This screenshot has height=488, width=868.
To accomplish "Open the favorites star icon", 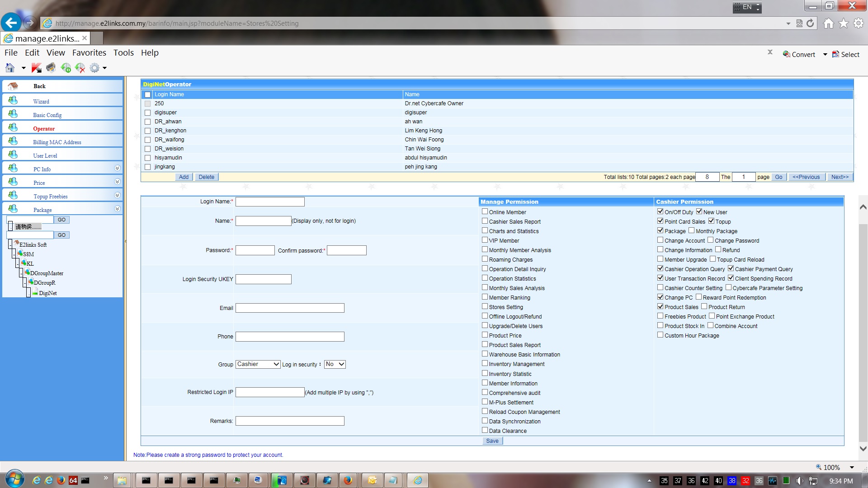I will pos(843,23).
